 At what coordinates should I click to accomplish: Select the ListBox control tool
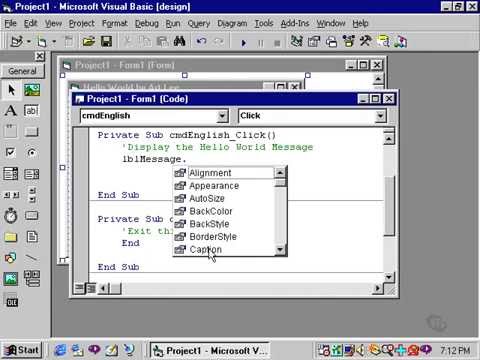point(32,174)
